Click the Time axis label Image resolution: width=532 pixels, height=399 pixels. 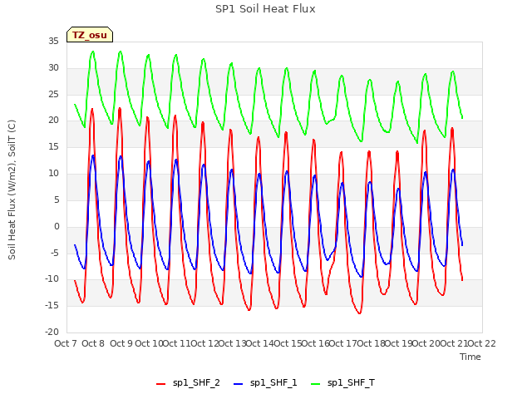[470, 357]
